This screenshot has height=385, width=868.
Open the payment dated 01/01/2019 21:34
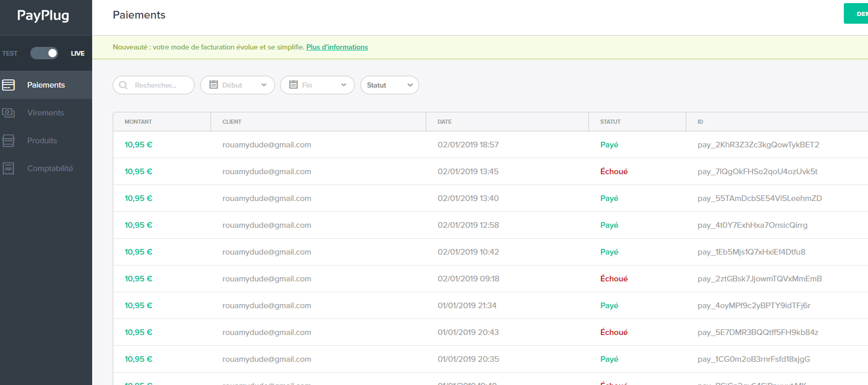pos(491,306)
